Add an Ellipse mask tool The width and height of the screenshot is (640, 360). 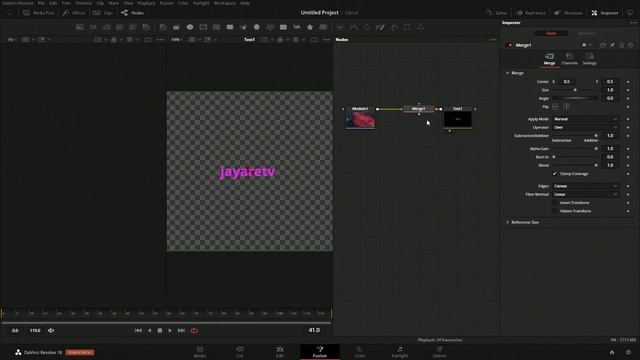click(x=190, y=27)
